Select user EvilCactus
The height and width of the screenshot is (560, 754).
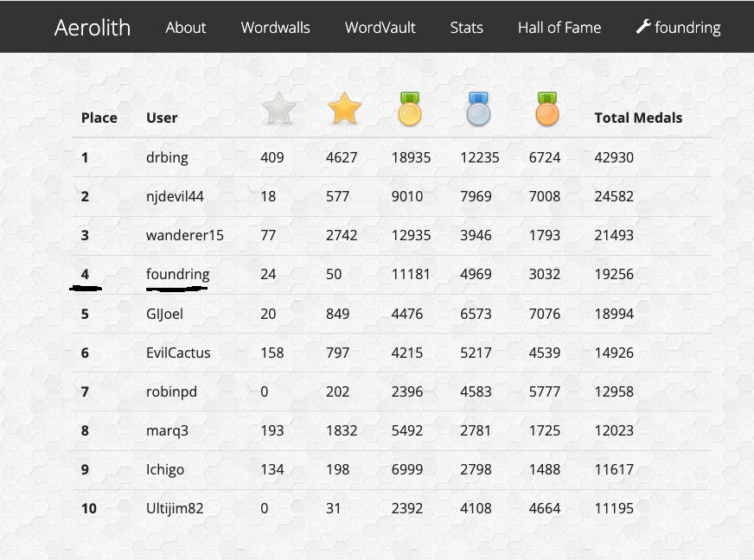pos(178,353)
